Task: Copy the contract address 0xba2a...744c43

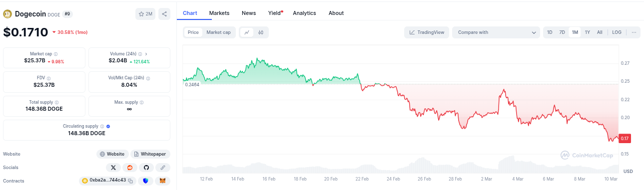Action: coord(130,181)
